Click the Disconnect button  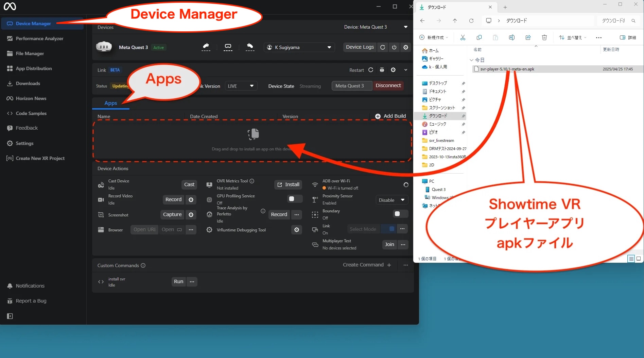click(388, 86)
